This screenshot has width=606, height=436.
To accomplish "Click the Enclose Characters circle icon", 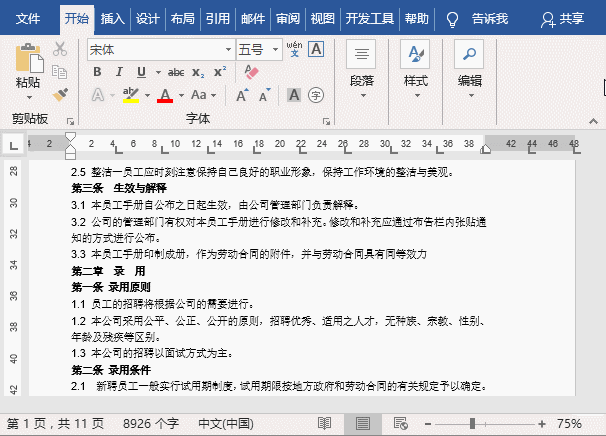I will pyautogui.click(x=316, y=95).
